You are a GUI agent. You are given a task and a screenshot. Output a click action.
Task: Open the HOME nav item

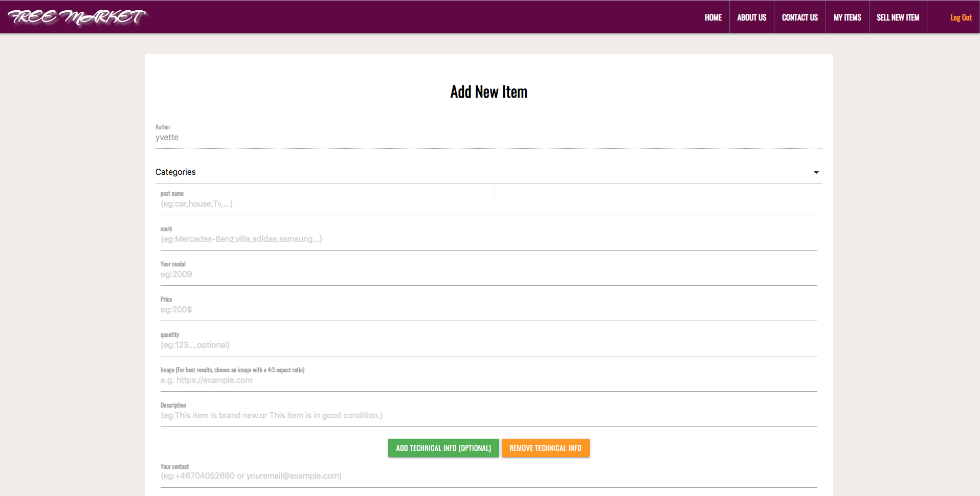click(x=713, y=17)
